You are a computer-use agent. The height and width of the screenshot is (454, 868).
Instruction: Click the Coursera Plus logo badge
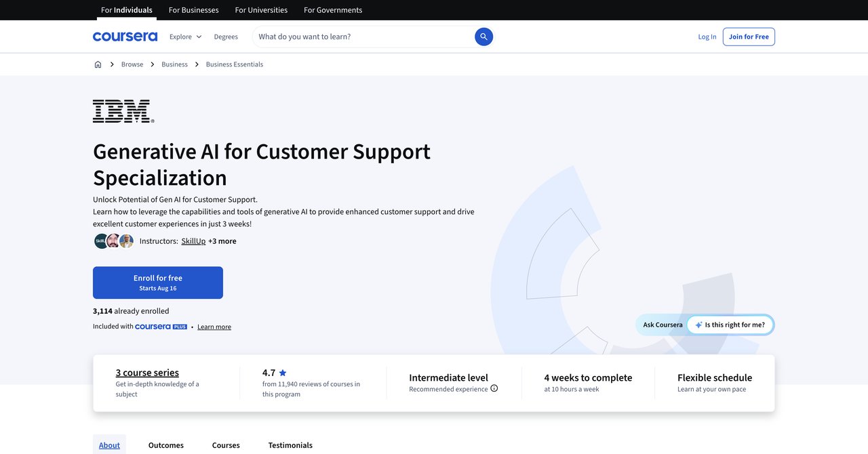click(x=161, y=327)
